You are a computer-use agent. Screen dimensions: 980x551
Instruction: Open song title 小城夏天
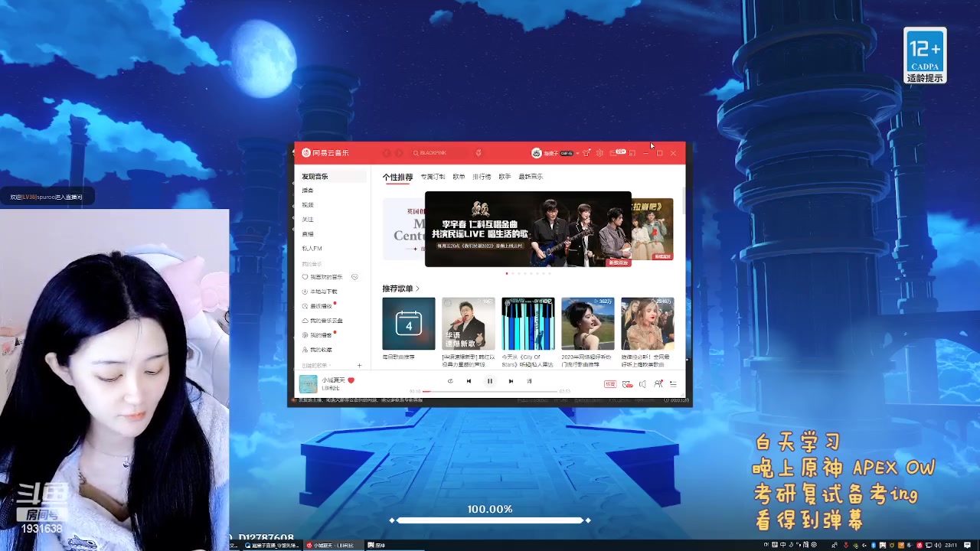(x=333, y=380)
